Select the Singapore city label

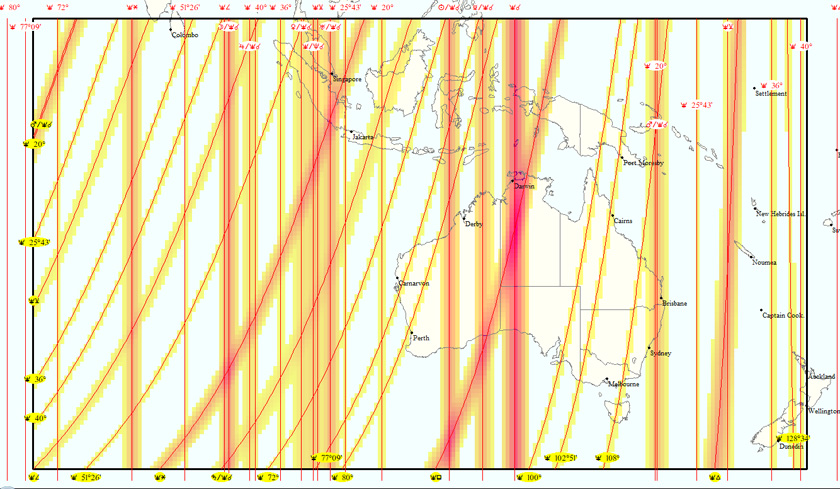point(346,79)
